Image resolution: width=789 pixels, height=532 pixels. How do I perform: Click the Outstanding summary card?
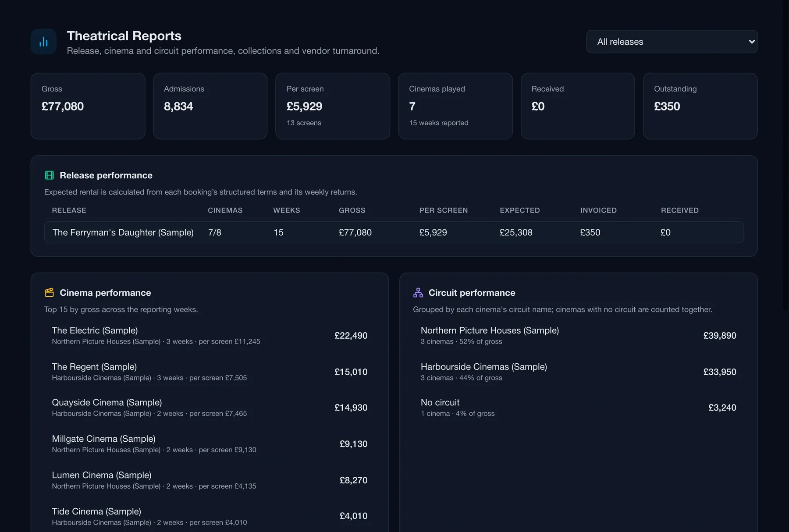[x=700, y=106]
